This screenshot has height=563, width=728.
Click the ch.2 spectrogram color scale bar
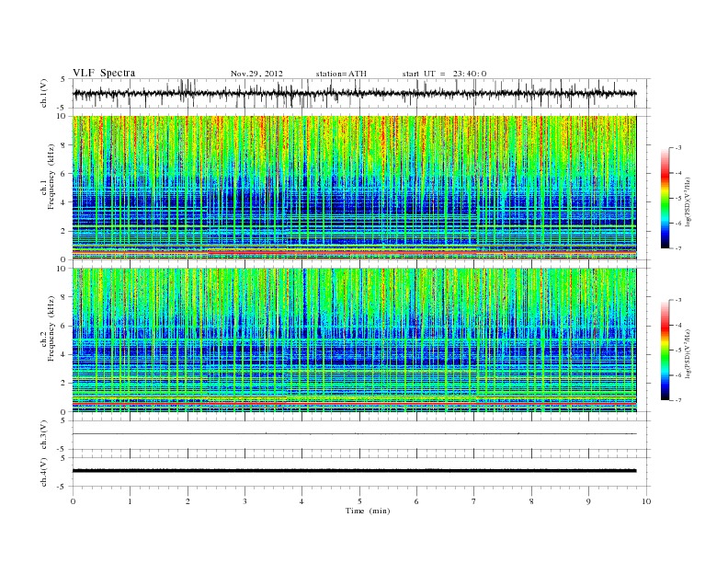(665, 350)
